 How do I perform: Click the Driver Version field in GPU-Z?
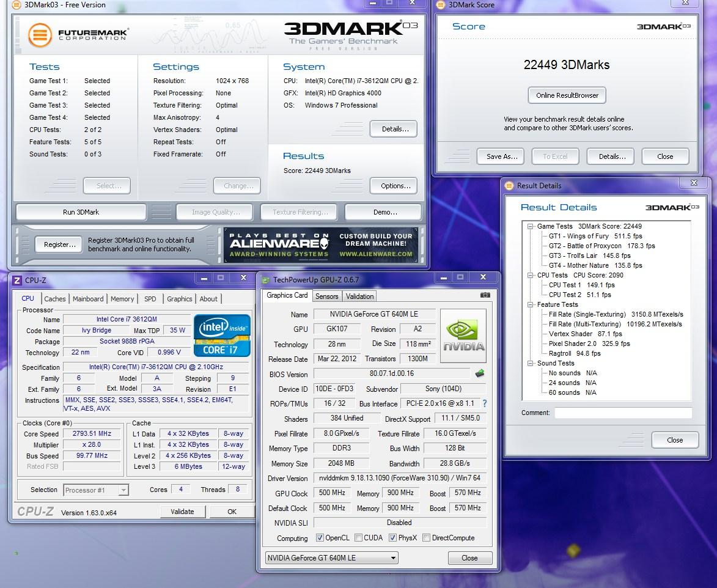click(400, 478)
